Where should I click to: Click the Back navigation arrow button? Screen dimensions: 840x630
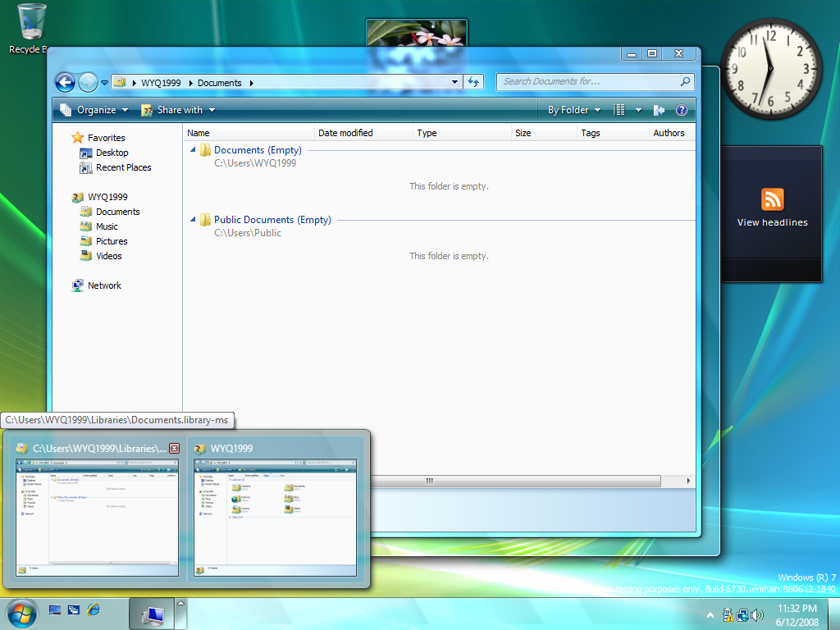click(x=65, y=82)
